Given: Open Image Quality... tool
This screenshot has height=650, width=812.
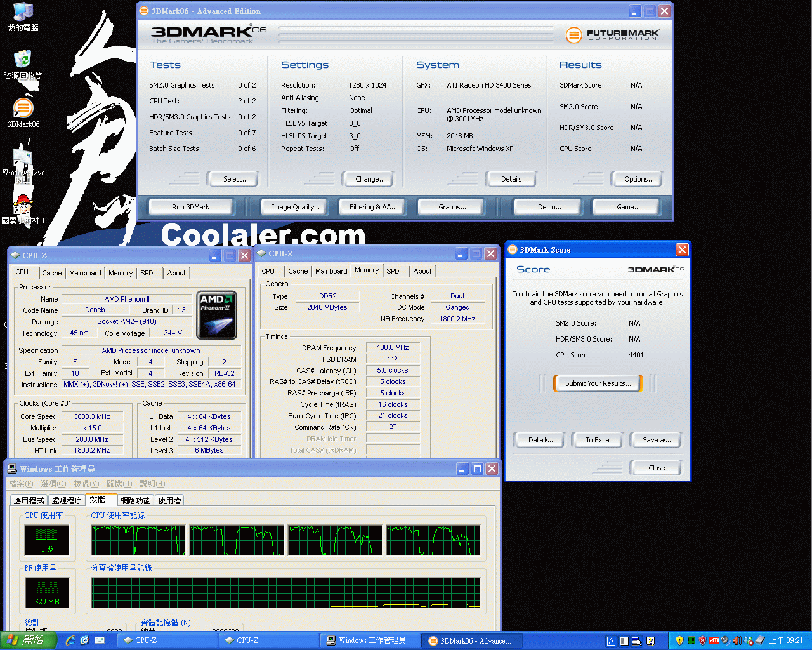Looking at the screenshot, I should 296,207.
